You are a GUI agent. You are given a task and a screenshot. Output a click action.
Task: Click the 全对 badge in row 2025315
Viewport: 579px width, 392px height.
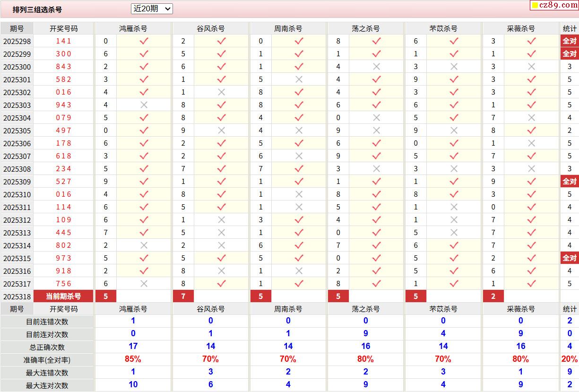point(570,258)
